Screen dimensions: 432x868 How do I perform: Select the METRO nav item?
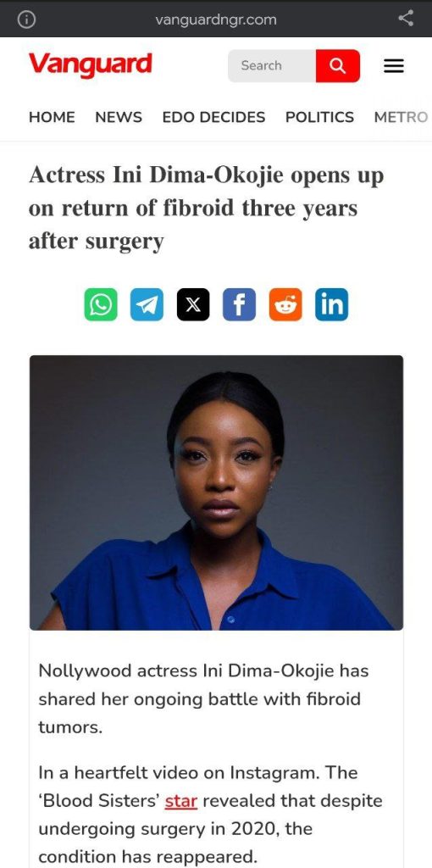tap(401, 117)
